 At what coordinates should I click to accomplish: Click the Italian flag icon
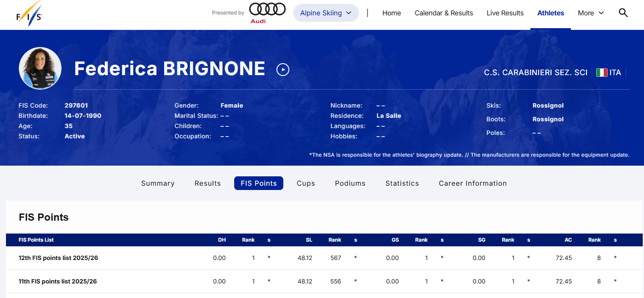click(x=602, y=73)
